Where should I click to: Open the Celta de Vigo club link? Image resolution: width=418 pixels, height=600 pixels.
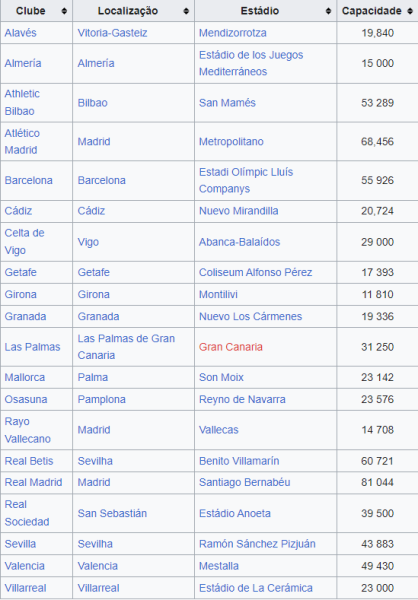pos(24,241)
